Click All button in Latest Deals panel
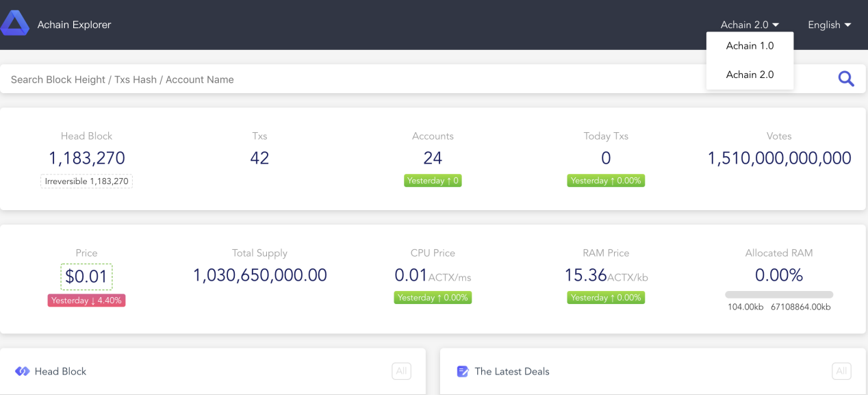Screen dimensions: 868x395 (x=841, y=371)
